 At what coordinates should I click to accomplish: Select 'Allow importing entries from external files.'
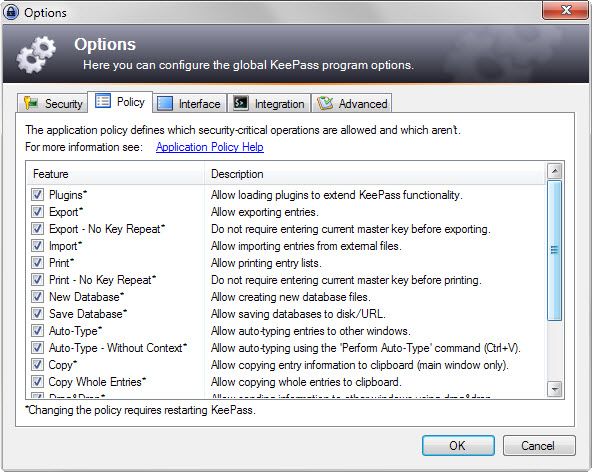coord(306,246)
